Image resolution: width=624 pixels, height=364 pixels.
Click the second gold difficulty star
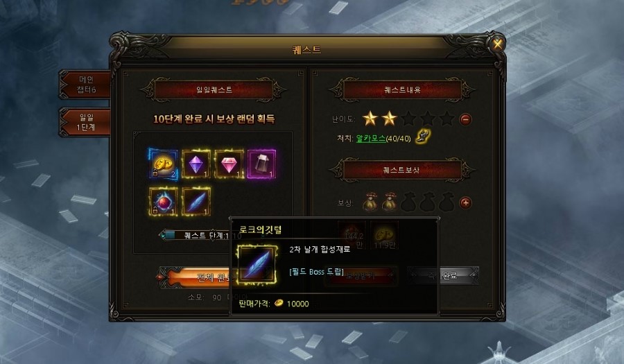coord(389,119)
